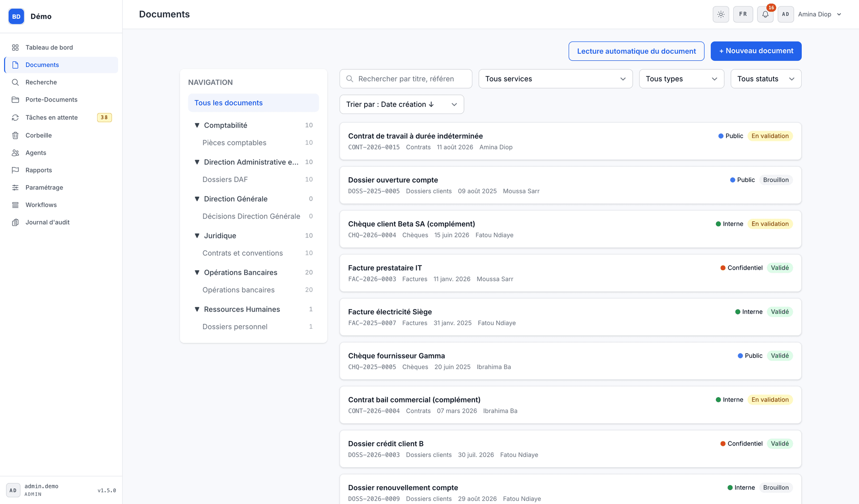Click the Brouillon badge on DOSS-2025-0005
Viewport: 859px width, 504px height.
point(776,180)
